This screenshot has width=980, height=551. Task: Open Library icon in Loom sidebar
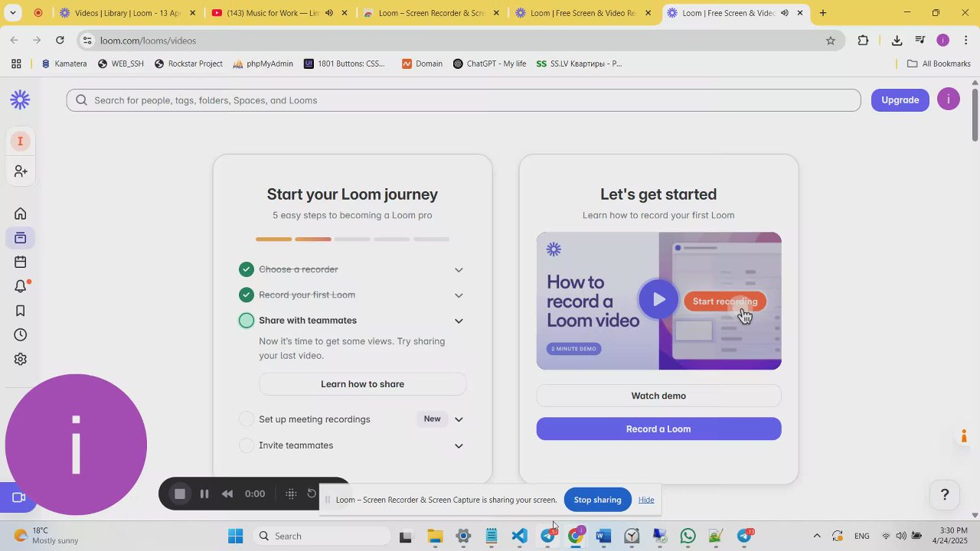21,238
